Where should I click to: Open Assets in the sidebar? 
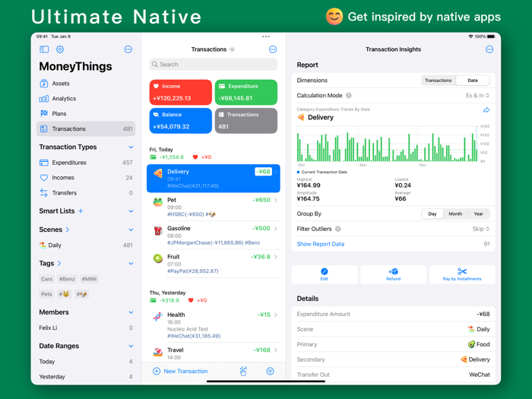[86, 84]
